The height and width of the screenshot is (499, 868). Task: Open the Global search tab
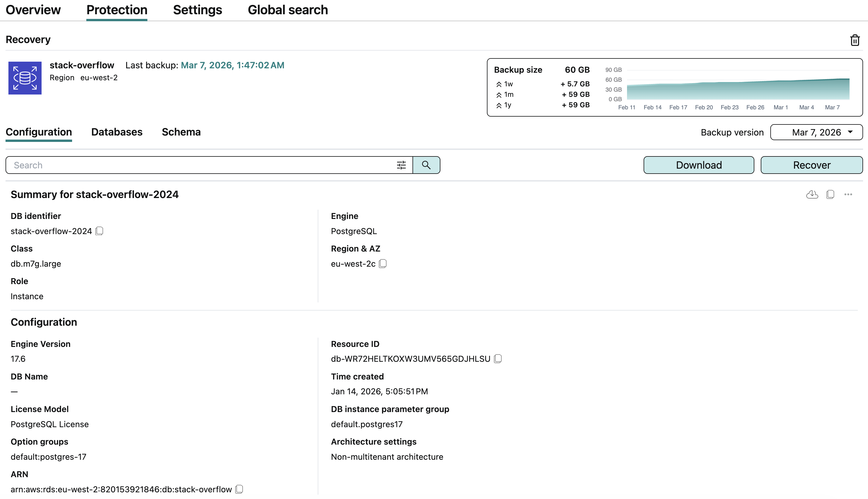[288, 10]
